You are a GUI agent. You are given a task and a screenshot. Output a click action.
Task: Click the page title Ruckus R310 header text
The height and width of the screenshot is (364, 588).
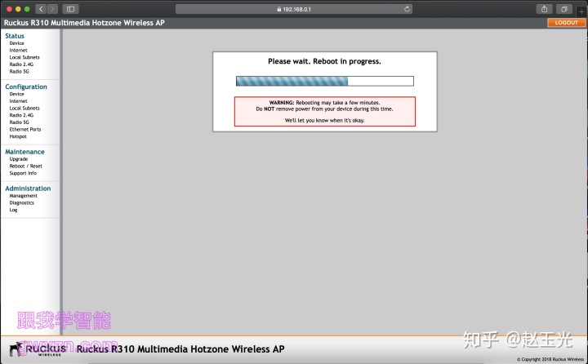[84, 23]
